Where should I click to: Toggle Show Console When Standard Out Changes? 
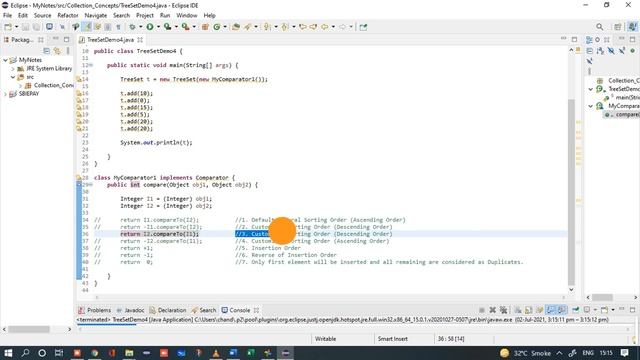[x=551, y=310]
